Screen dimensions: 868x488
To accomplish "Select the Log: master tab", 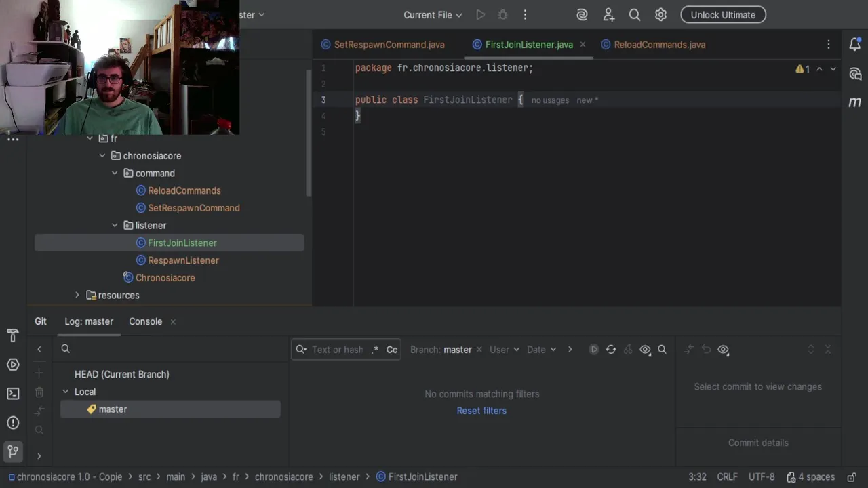I will (x=89, y=321).
